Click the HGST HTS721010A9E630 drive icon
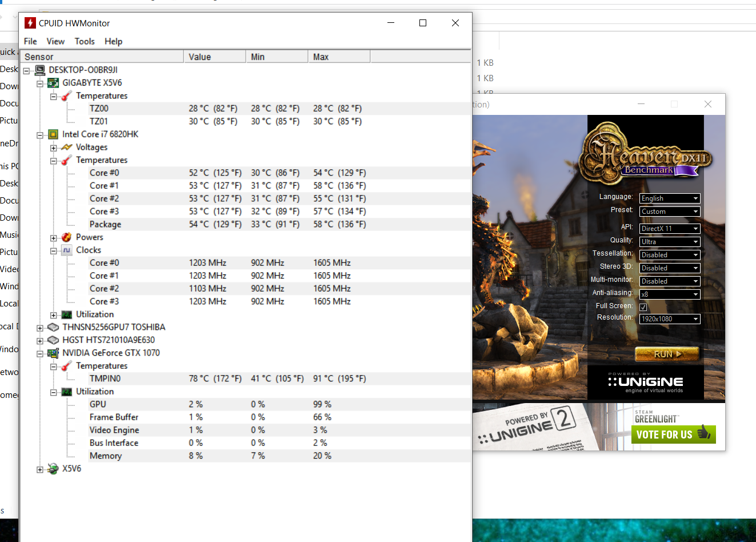This screenshot has width=756, height=542. (53, 340)
